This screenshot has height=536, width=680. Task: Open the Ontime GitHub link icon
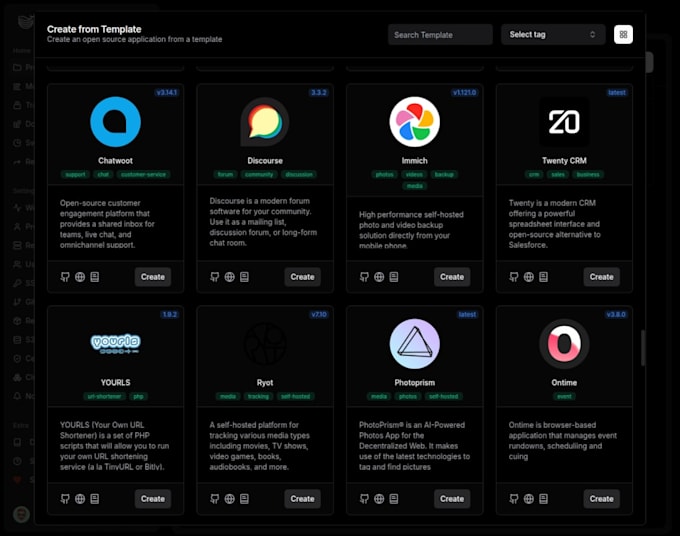point(514,499)
